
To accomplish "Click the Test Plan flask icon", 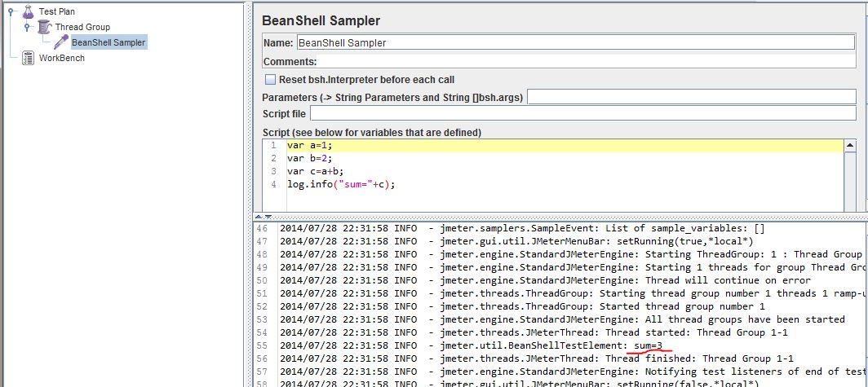I will [x=28, y=11].
